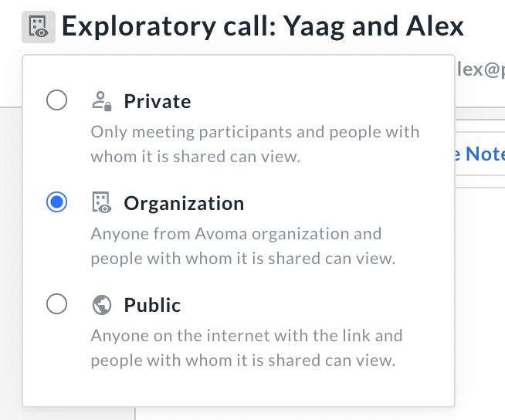Click the Private option label

[x=158, y=101]
